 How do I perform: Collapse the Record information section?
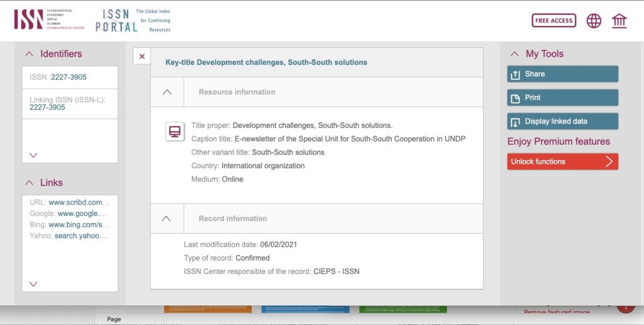click(167, 219)
